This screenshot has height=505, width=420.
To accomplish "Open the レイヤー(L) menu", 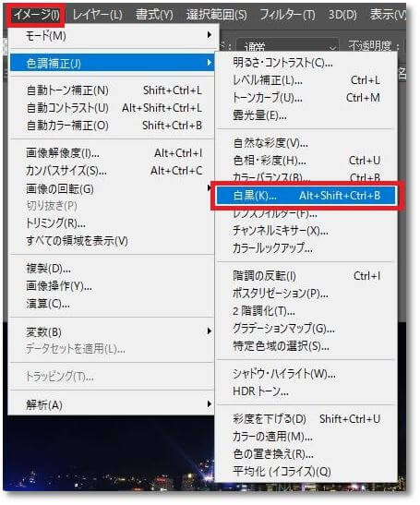I will [x=97, y=15].
